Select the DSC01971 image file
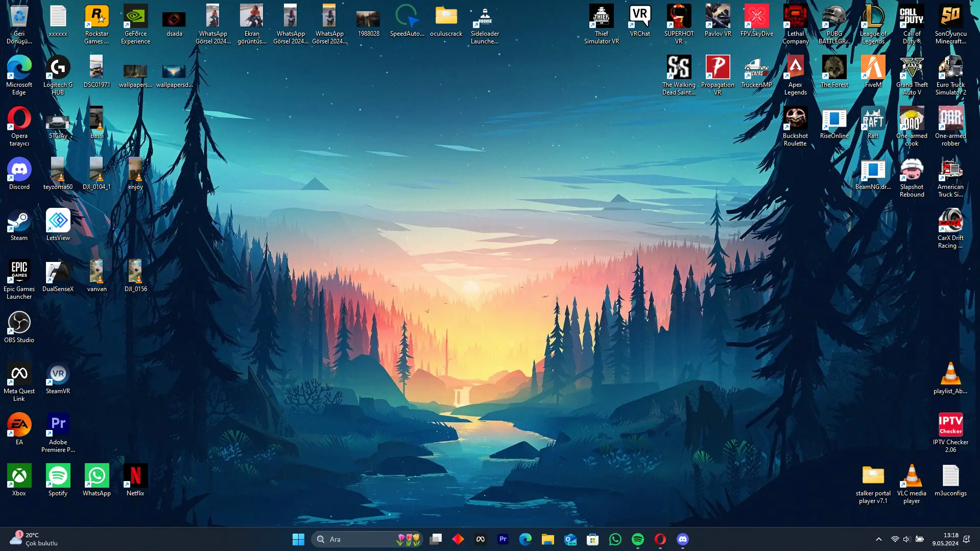Screen dimensions: 980x551 tap(97, 71)
